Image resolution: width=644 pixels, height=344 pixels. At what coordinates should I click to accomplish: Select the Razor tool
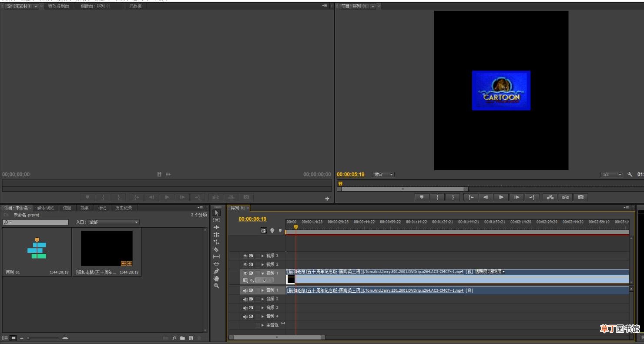(216, 250)
